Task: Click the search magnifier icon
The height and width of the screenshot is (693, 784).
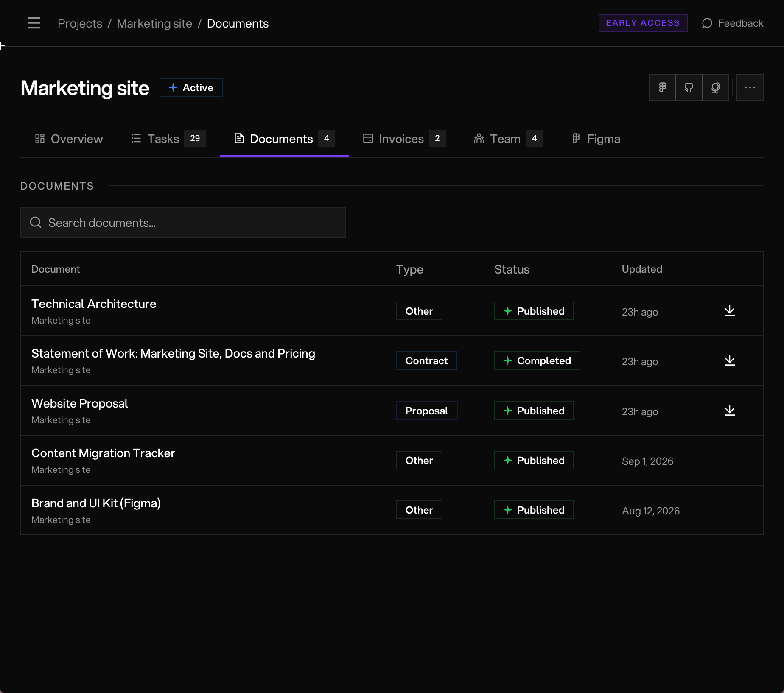Action: click(36, 222)
